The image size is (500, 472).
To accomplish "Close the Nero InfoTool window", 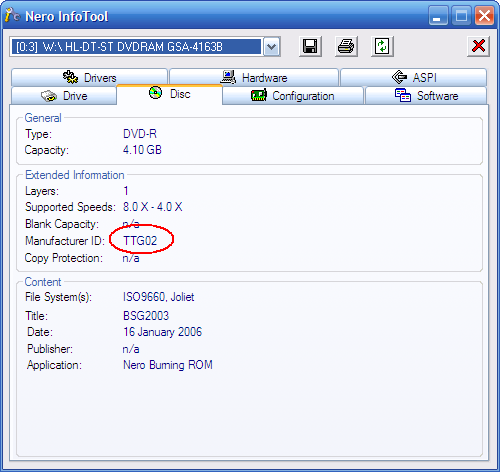I will 484,15.
